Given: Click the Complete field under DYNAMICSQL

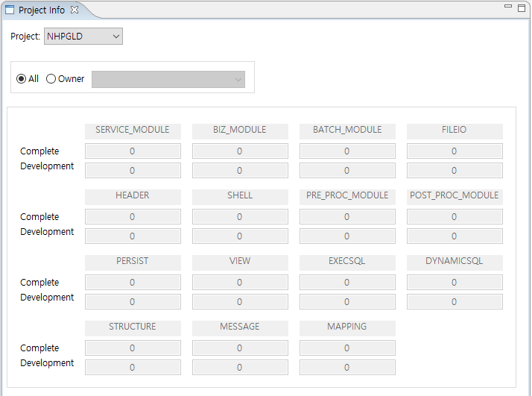Looking at the screenshot, I should (455, 283).
